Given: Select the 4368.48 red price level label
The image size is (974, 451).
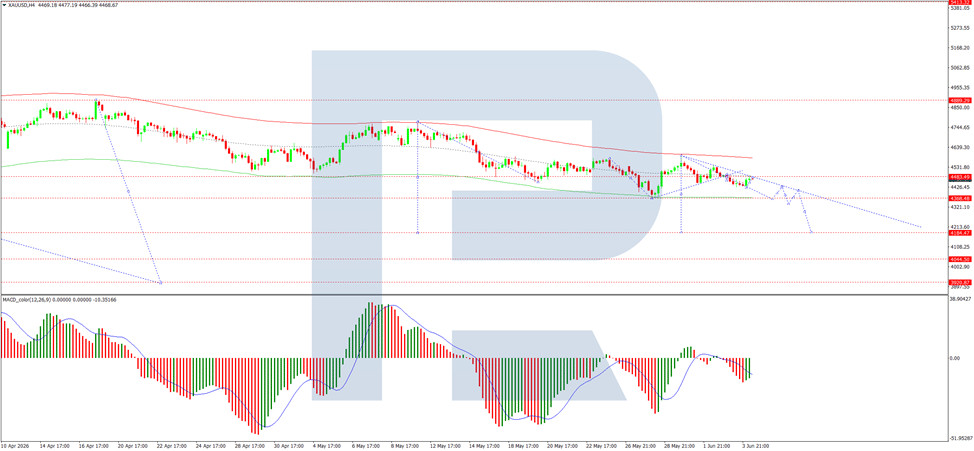Looking at the screenshot, I should 960,198.
